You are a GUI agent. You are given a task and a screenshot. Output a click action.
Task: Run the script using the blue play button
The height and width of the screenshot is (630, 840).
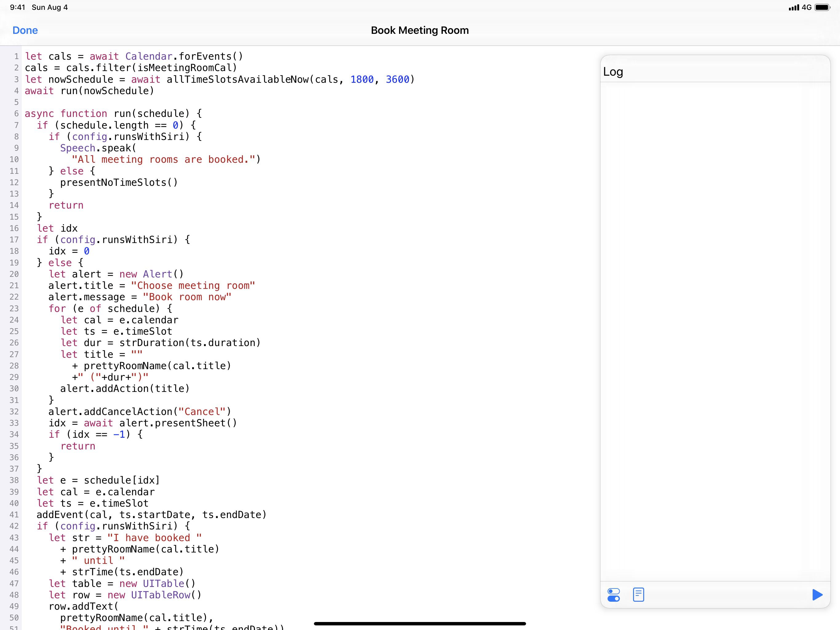(816, 595)
